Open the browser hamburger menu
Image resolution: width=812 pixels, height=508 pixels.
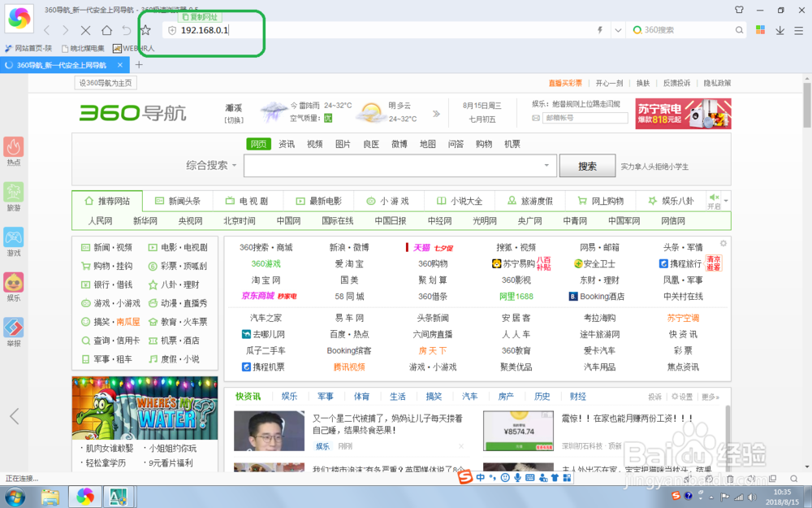coord(798,30)
